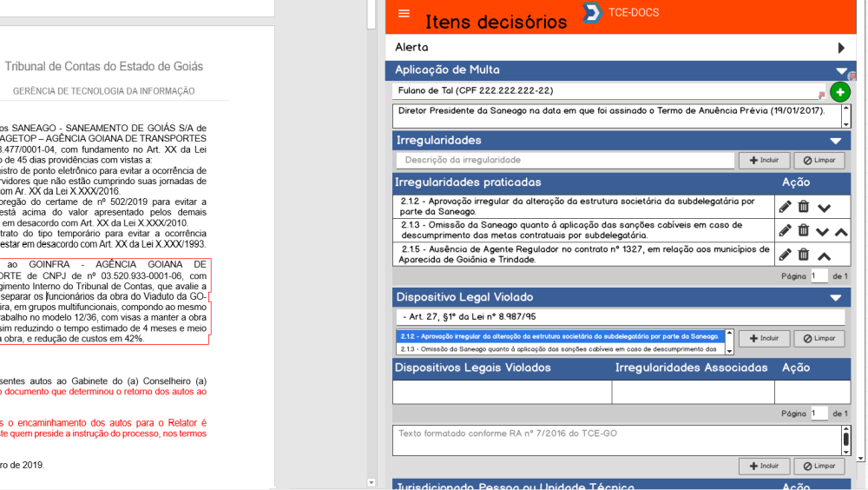Collapse the Aplicação de Multa section
Image resolution: width=868 pixels, height=490 pixels.
pos(839,70)
